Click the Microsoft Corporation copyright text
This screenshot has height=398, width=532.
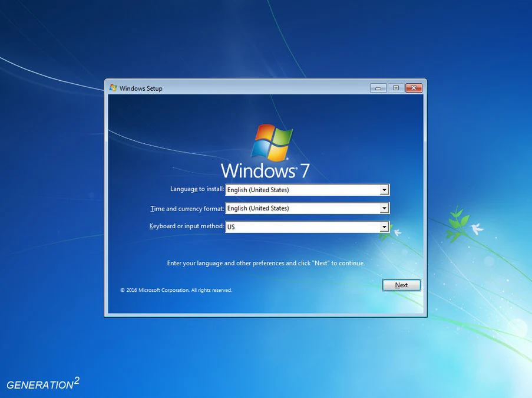(x=176, y=290)
